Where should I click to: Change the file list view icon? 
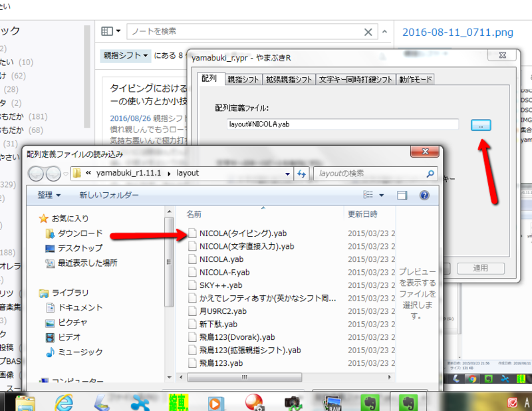tap(368, 195)
